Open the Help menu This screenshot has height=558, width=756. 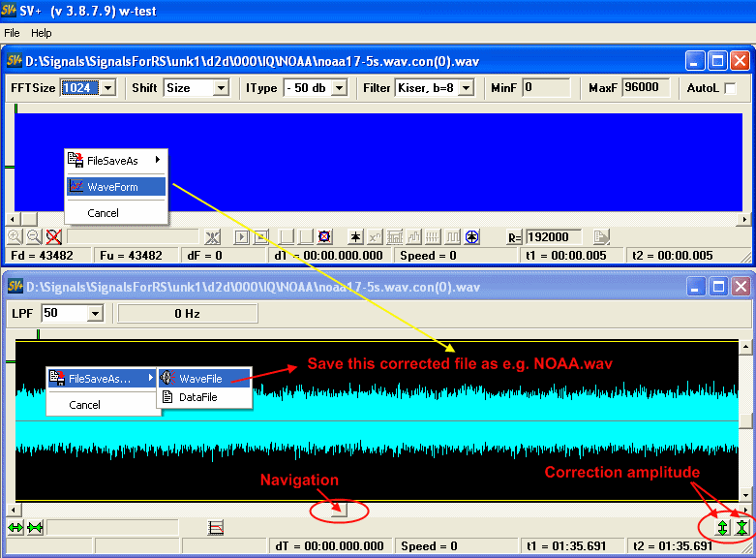[42, 33]
